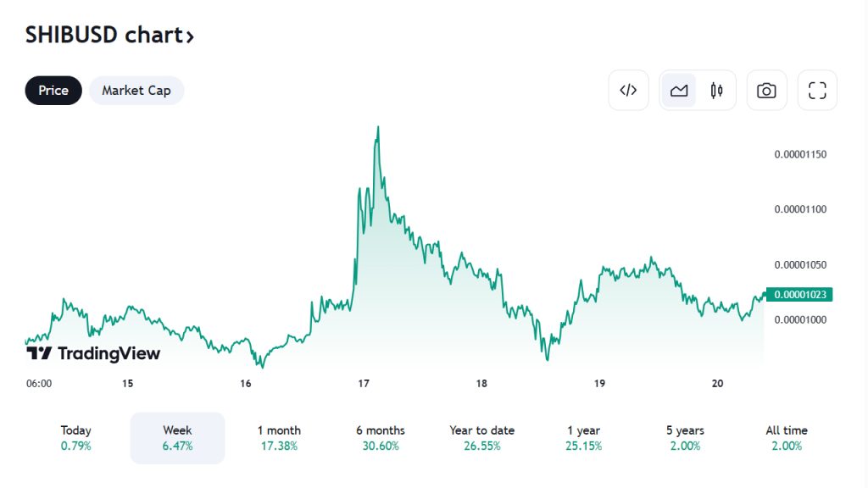Click the current price label 0.00001023
Screen dimensions: 868x488
click(800, 295)
